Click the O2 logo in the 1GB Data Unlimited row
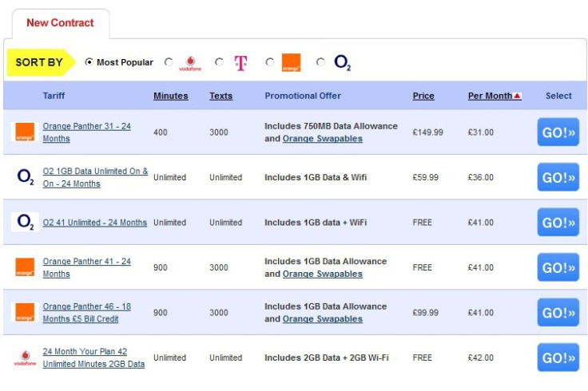The width and height of the screenshot is (588, 391). [26, 177]
